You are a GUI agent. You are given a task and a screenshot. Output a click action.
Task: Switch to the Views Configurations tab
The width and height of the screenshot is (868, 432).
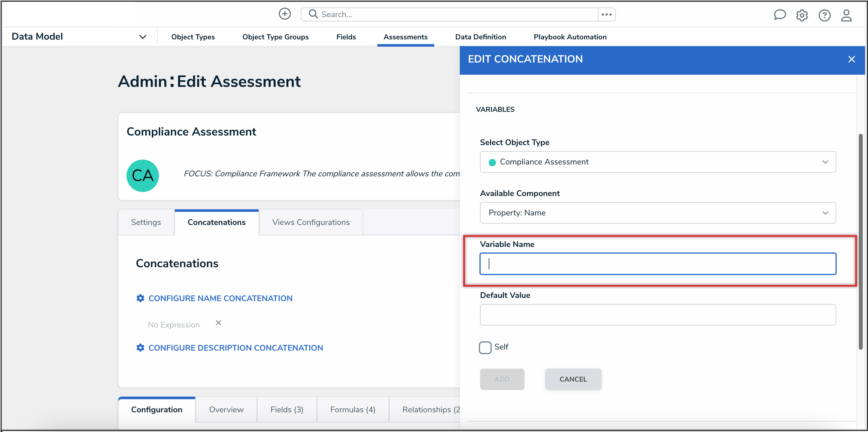pyautogui.click(x=311, y=222)
